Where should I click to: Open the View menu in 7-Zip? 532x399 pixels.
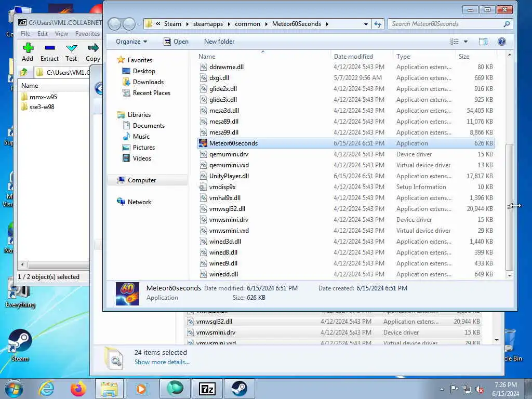[x=61, y=34]
